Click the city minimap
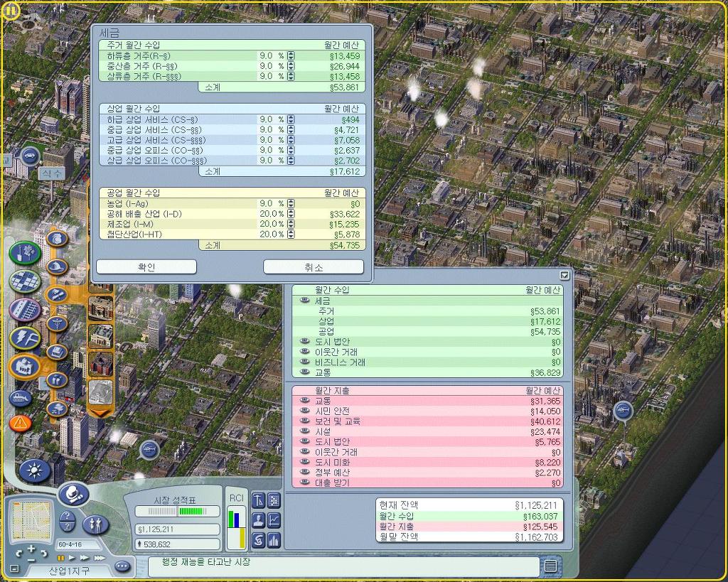The height and width of the screenshot is (582, 728). (32, 522)
